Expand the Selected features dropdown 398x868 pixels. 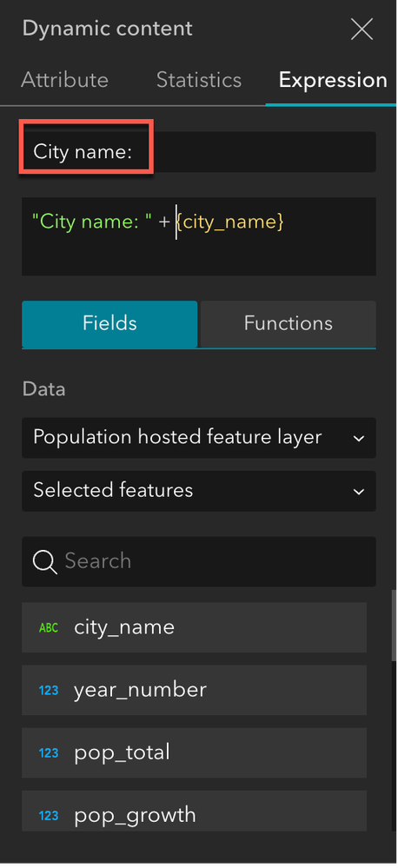point(199,491)
